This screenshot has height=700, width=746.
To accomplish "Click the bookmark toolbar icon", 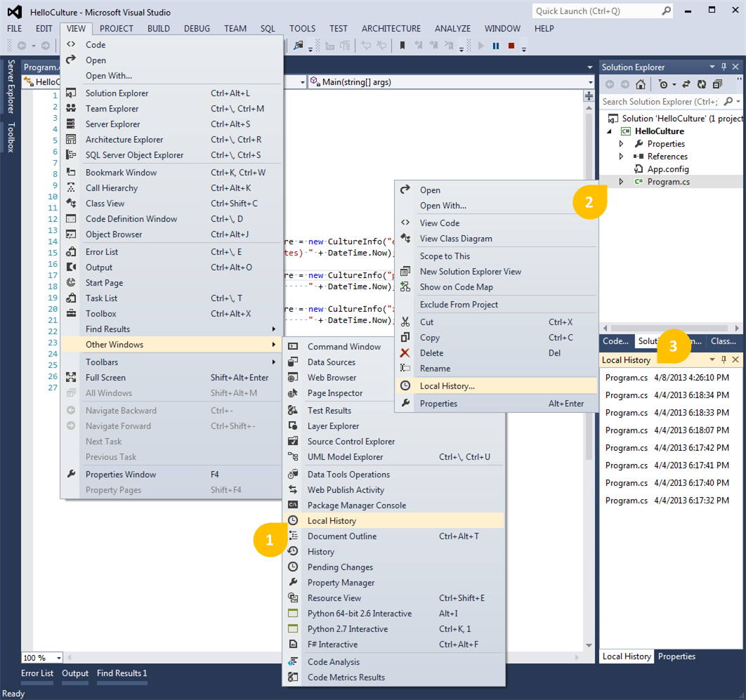I will [x=403, y=45].
